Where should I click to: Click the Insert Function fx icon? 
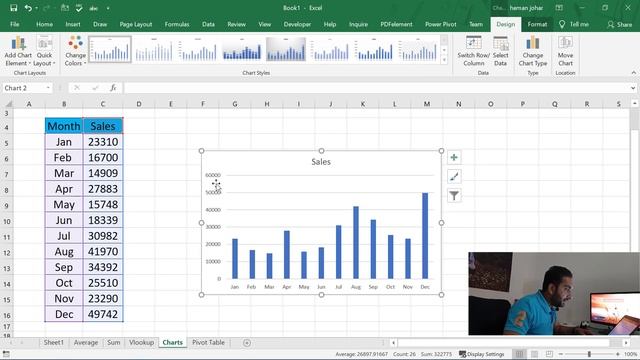[x=113, y=88]
